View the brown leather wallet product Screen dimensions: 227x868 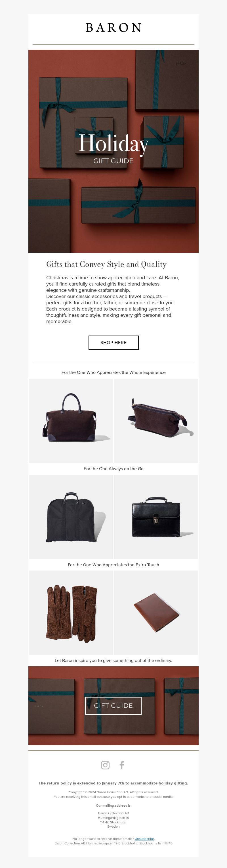pos(156,613)
